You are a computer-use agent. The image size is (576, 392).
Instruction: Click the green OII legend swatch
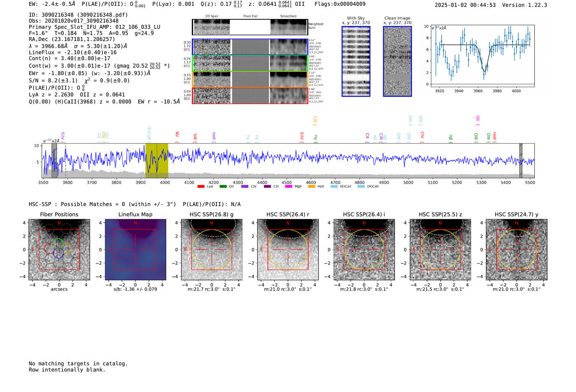pyautogui.click(x=223, y=186)
